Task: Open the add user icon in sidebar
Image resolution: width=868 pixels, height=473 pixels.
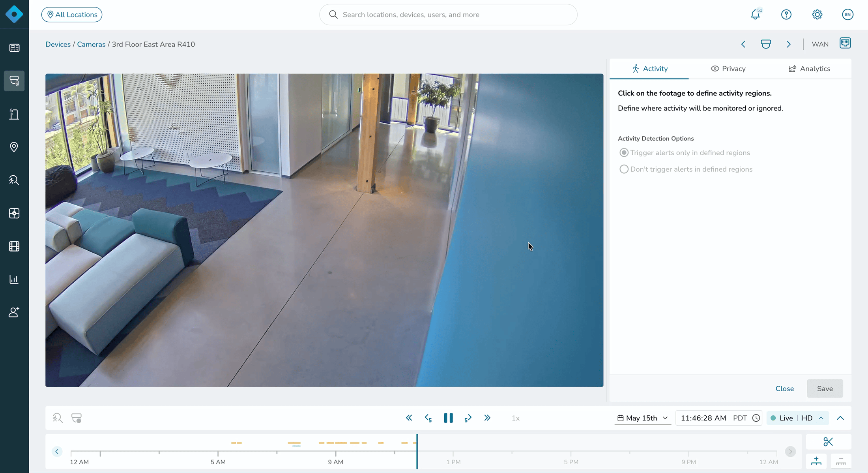Action: pyautogui.click(x=14, y=312)
